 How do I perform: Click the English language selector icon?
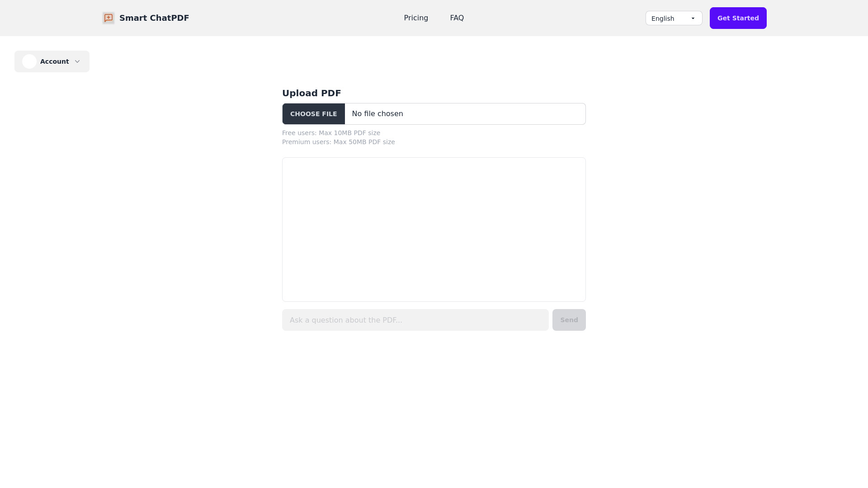pos(693,18)
